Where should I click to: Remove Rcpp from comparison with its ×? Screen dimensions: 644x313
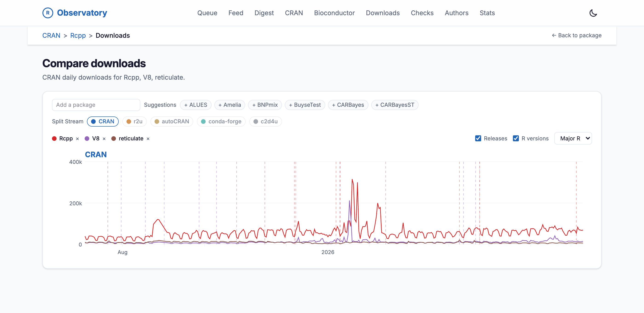(x=78, y=139)
